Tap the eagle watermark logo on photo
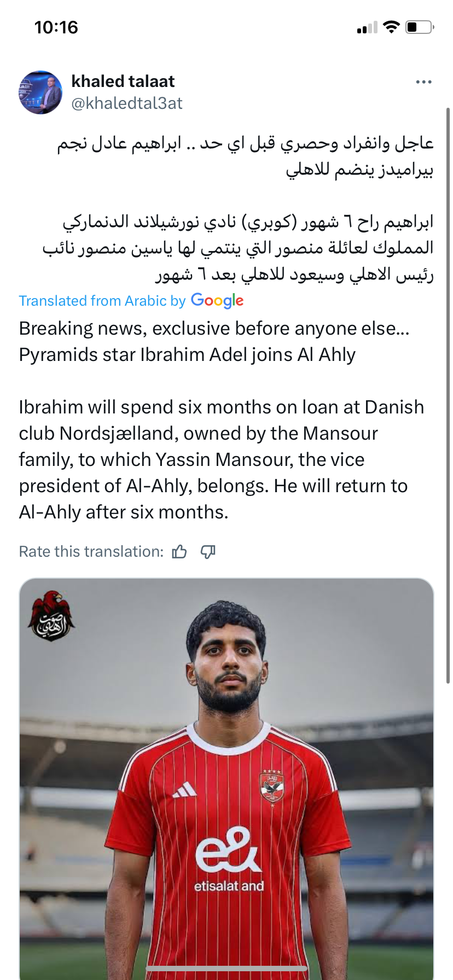 (51, 616)
